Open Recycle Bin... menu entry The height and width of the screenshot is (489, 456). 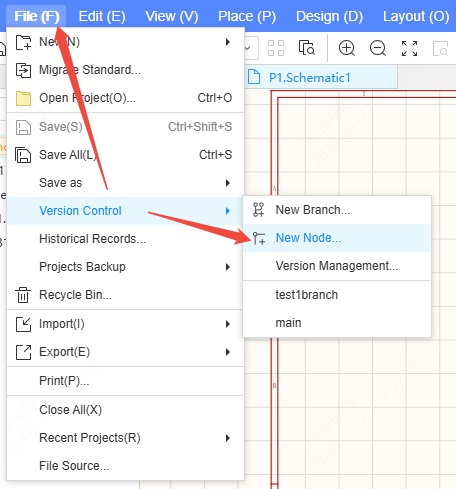tap(125, 295)
